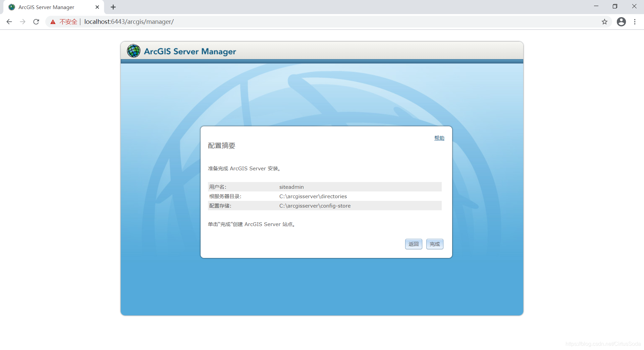Bookmark this page with star icon
644x350 pixels.
[604, 22]
